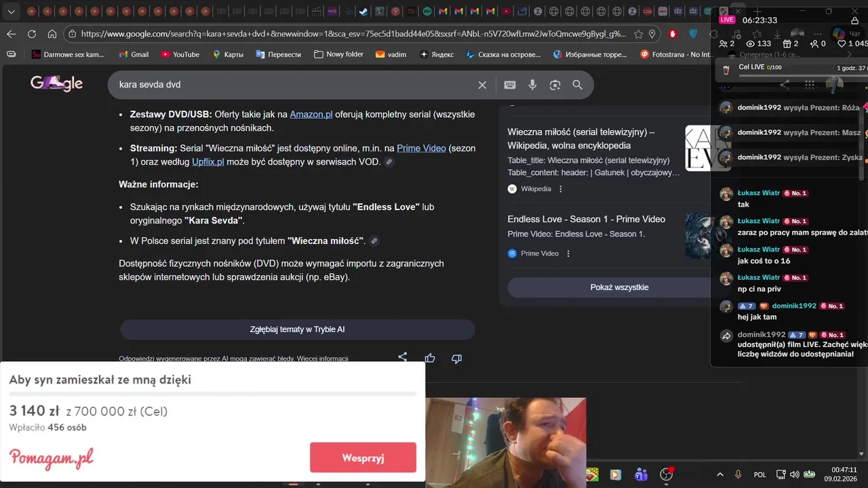
Task: Click the Pomagam.pl logo
Action: pos(52,459)
